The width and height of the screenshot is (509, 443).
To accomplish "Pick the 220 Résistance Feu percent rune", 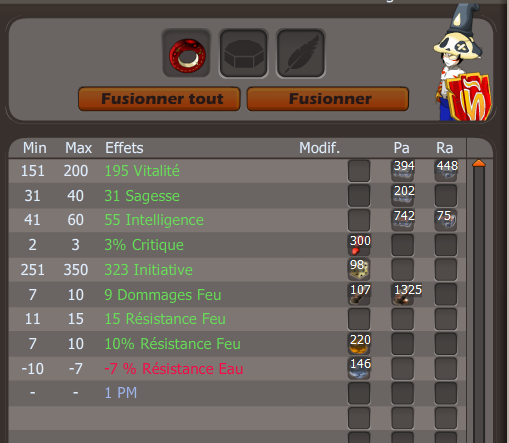I will coord(359,343).
